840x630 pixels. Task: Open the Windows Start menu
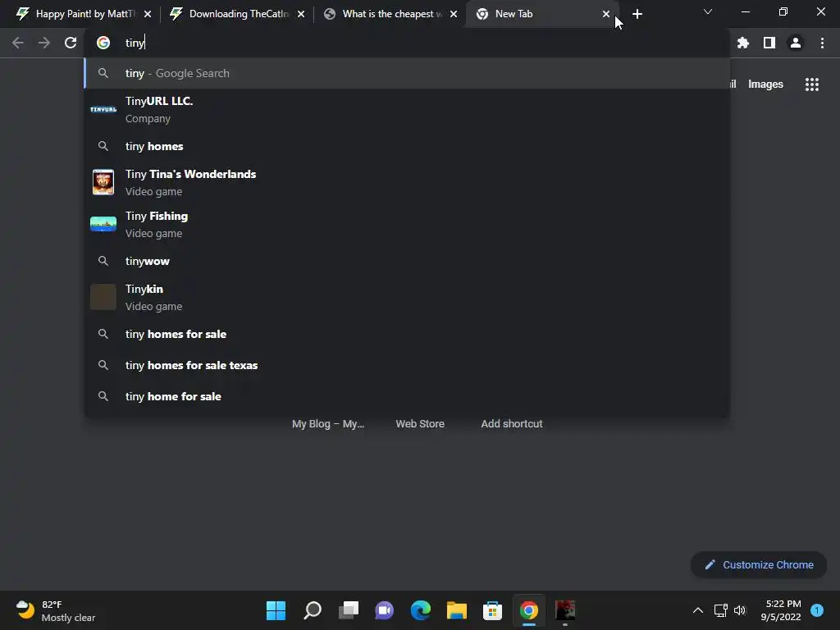click(x=276, y=610)
